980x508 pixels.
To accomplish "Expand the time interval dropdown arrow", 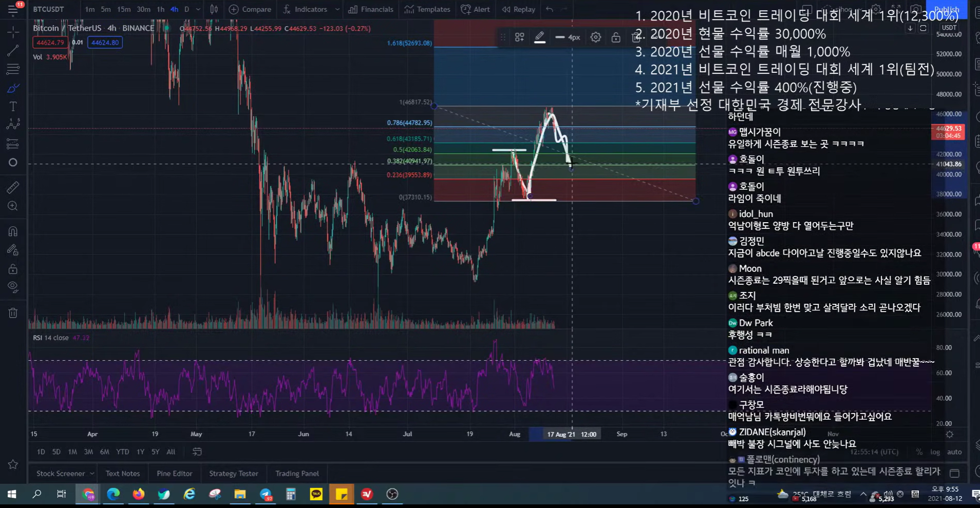I will click(x=198, y=9).
